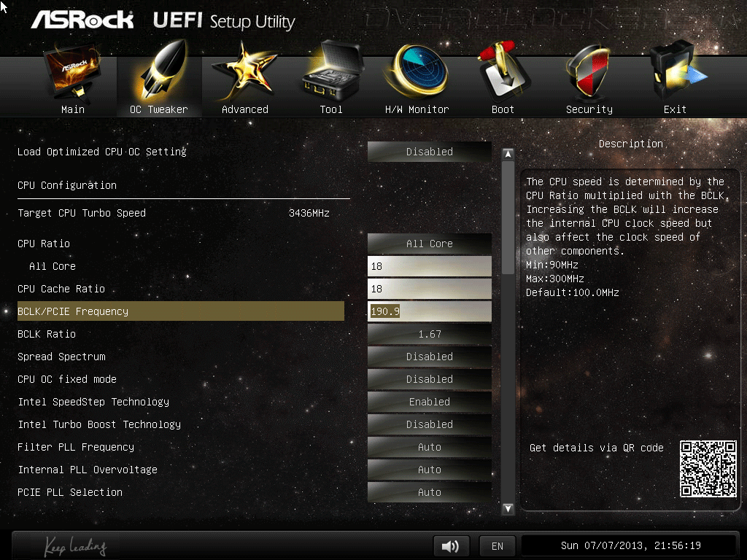
Task: Click the All Core ratio input field
Action: (429, 266)
